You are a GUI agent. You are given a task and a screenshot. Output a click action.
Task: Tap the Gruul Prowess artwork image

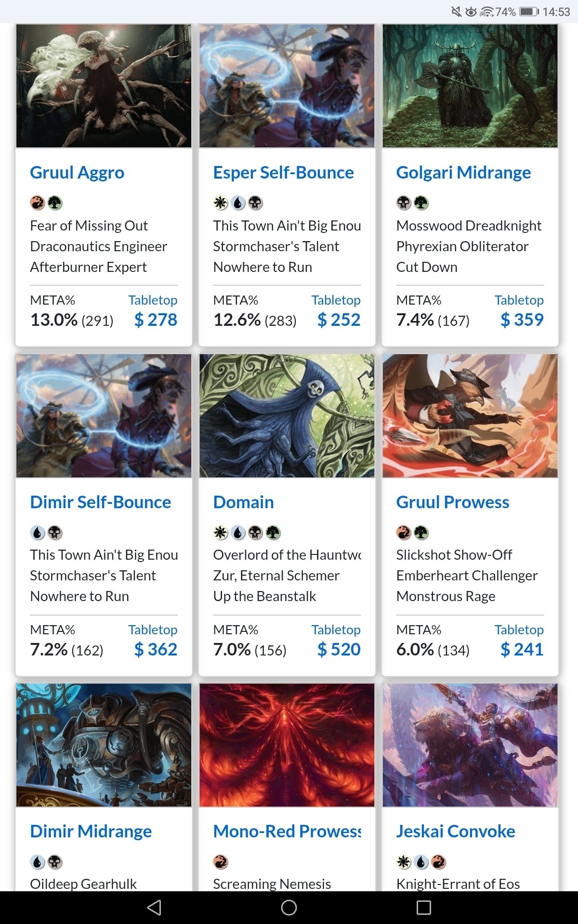(x=470, y=416)
